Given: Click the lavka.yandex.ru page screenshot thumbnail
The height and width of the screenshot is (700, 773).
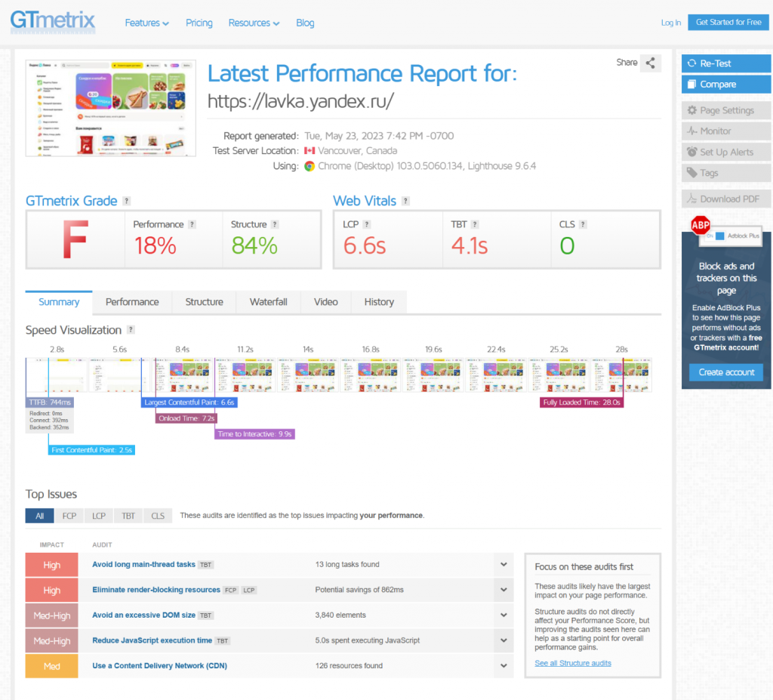Looking at the screenshot, I should pos(111,108).
